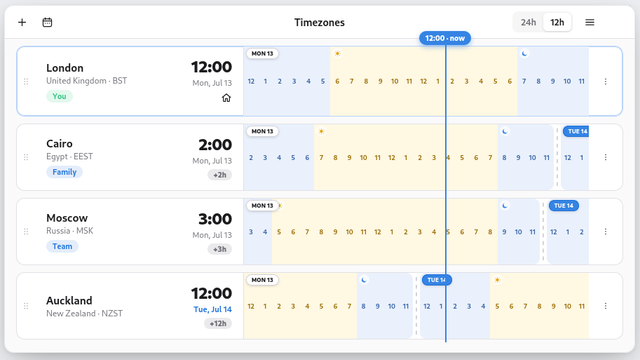
Task: Select TUE 14 day label in Cairo row
Action: click(576, 131)
